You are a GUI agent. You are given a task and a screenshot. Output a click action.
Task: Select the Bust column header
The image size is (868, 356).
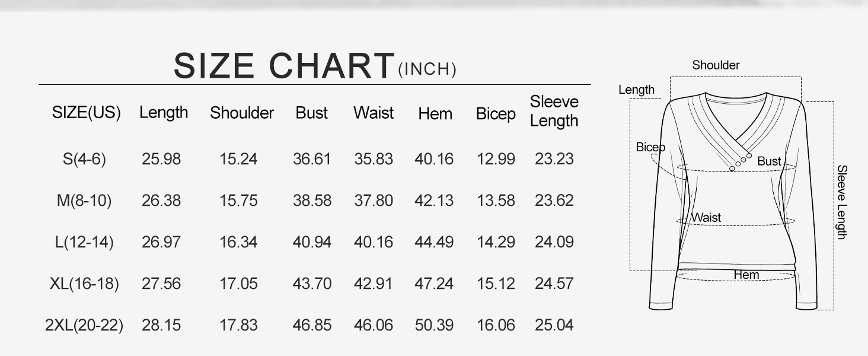coord(311,113)
